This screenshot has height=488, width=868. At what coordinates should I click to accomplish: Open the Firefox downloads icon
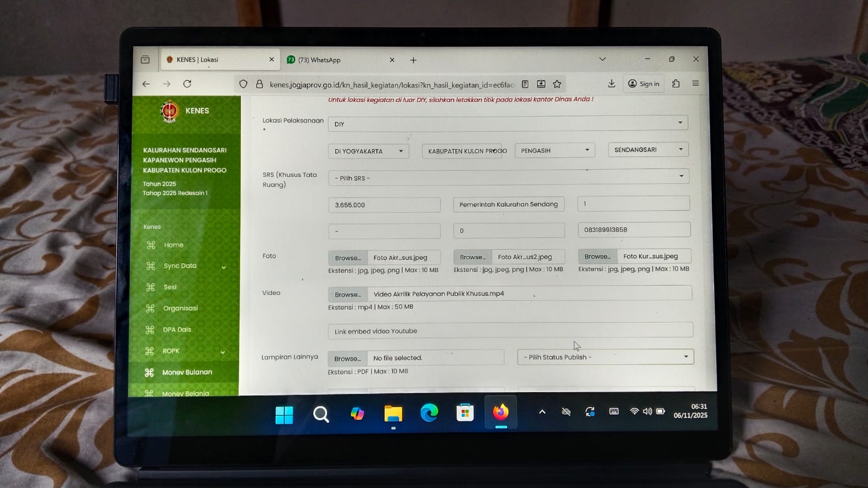click(x=611, y=84)
